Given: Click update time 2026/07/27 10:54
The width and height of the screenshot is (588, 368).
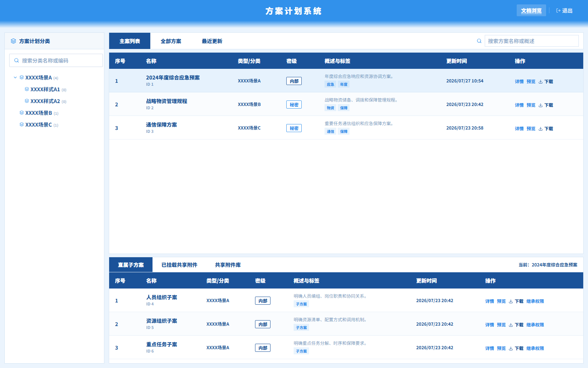Looking at the screenshot, I should (465, 81).
